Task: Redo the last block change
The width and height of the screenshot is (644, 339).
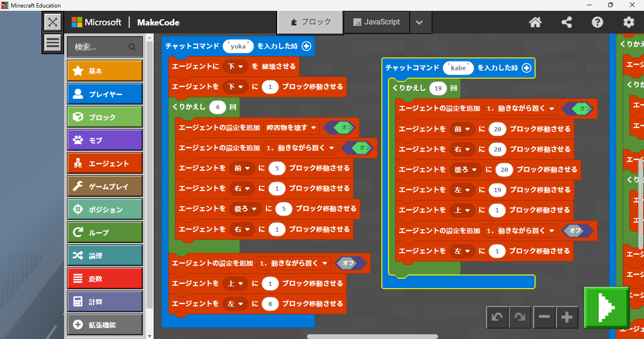Action: point(520,317)
